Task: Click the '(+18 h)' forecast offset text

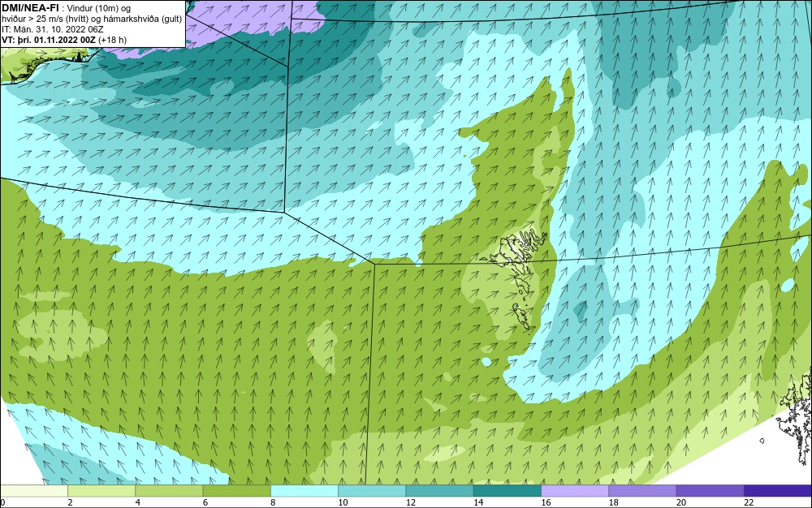Action: (114, 39)
